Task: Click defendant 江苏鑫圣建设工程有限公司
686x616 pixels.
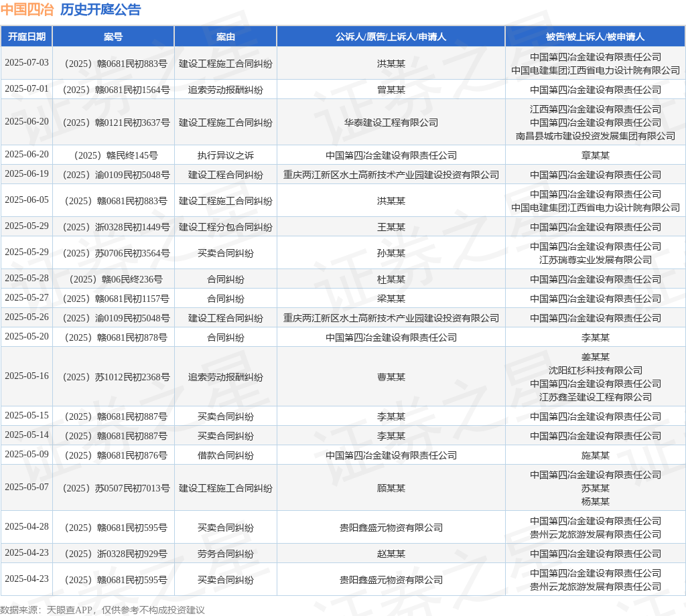Action: coord(596,397)
